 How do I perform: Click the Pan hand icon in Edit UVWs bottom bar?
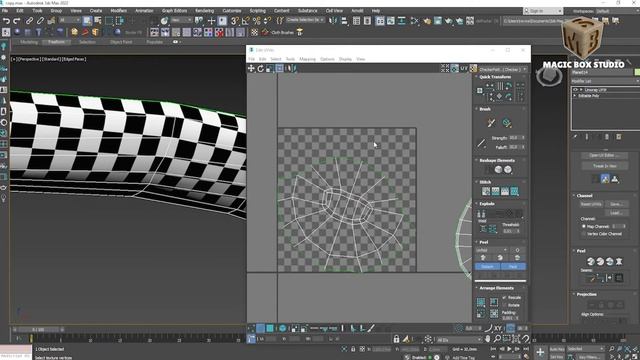[x=488, y=339]
